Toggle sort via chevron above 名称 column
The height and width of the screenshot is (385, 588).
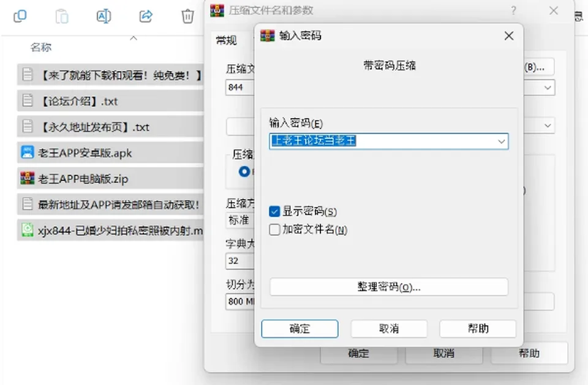(134, 38)
